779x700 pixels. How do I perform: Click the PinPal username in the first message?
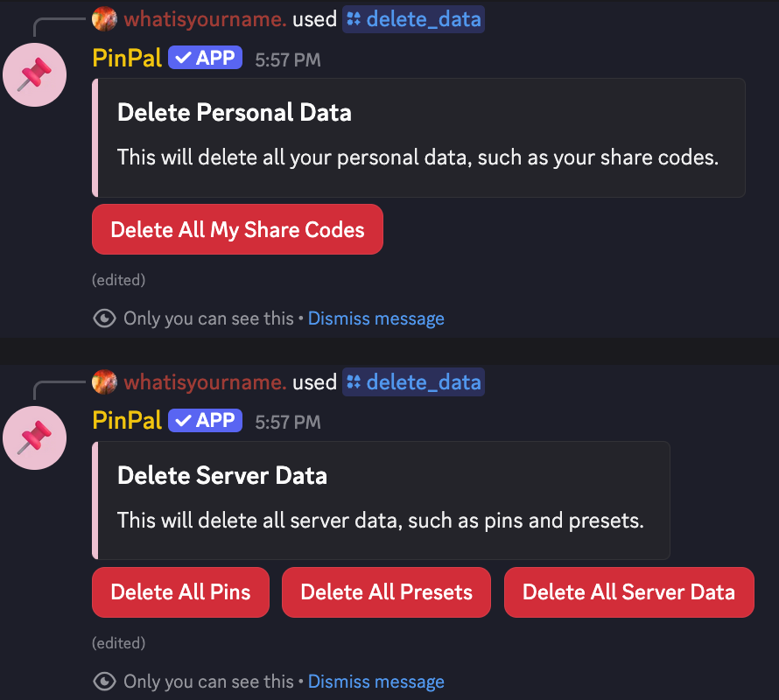tap(126, 57)
